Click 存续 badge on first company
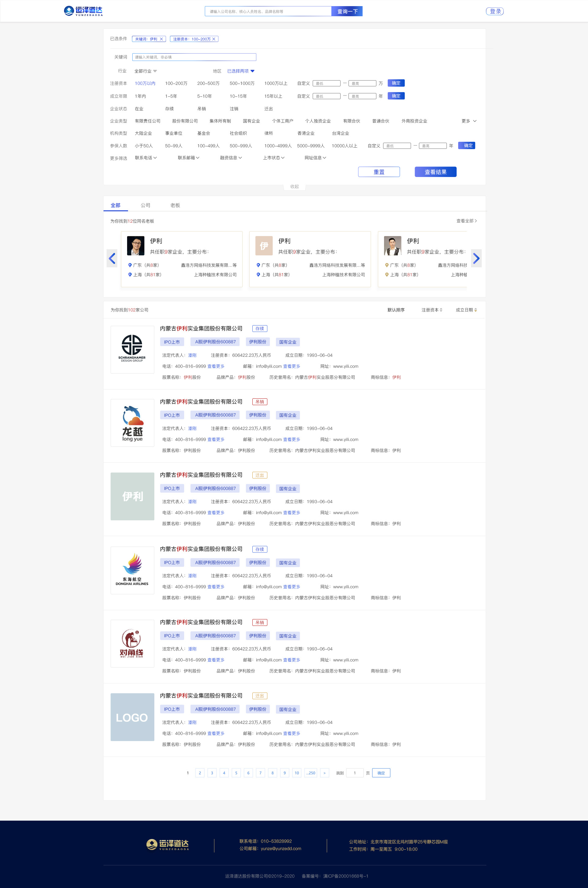 [x=259, y=329]
